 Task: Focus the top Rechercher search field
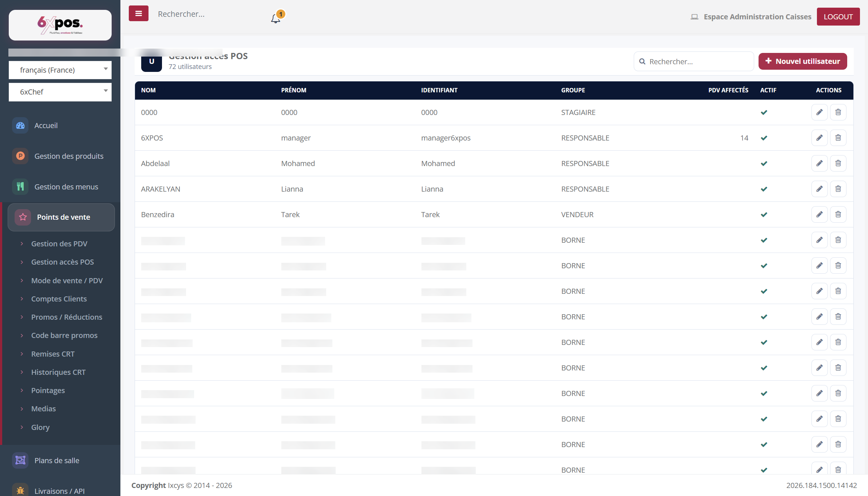pyautogui.click(x=210, y=14)
